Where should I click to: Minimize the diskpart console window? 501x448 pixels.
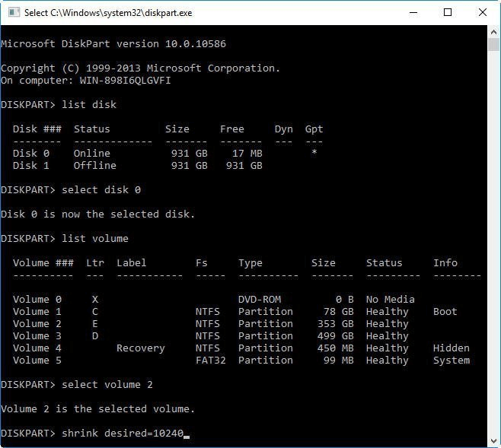(413, 12)
